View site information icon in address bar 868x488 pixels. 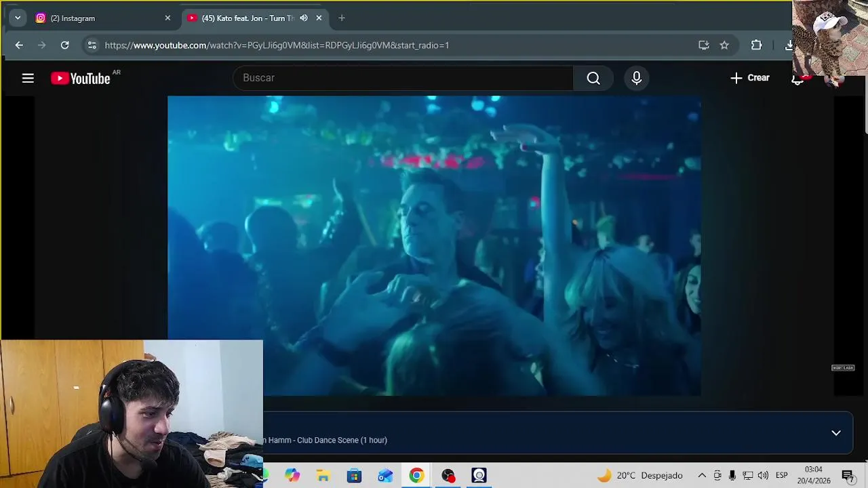point(92,45)
